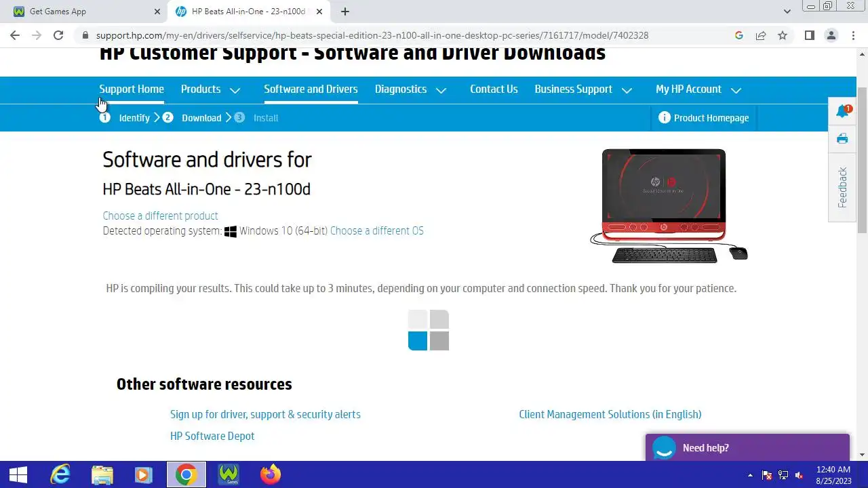Click the info icon beside Product Homepage
Viewport: 868px width, 488px height.
[665, 117]
